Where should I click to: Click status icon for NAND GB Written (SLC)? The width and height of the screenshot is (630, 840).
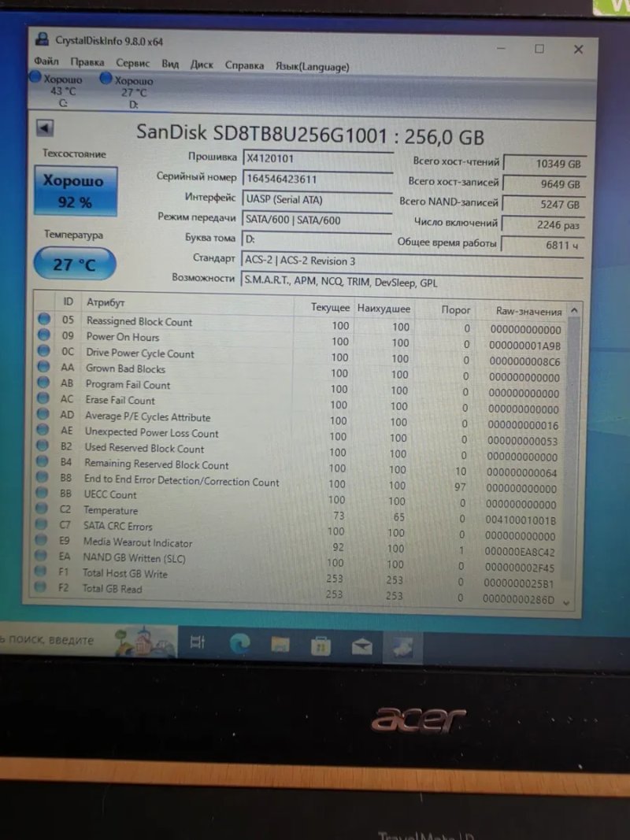40,556
